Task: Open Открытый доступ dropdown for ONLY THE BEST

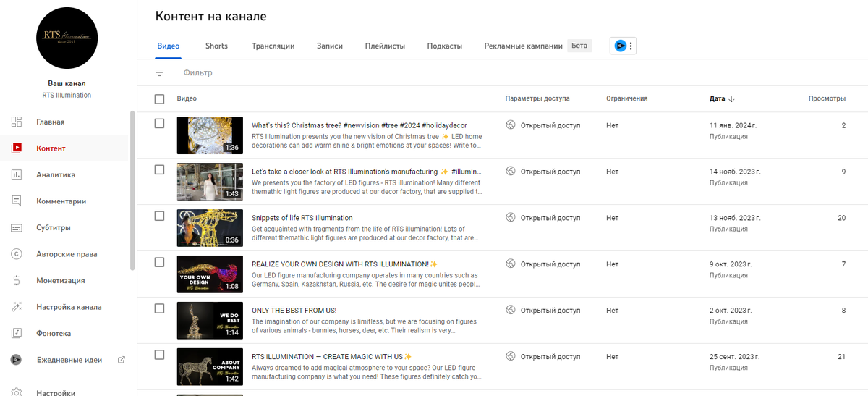Action: point(550,310)
